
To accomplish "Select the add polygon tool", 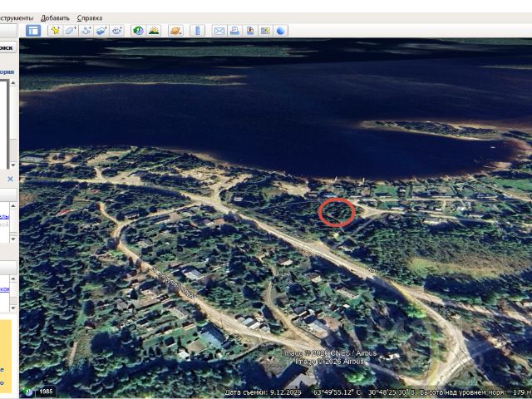I will click(x=71, y=31).
